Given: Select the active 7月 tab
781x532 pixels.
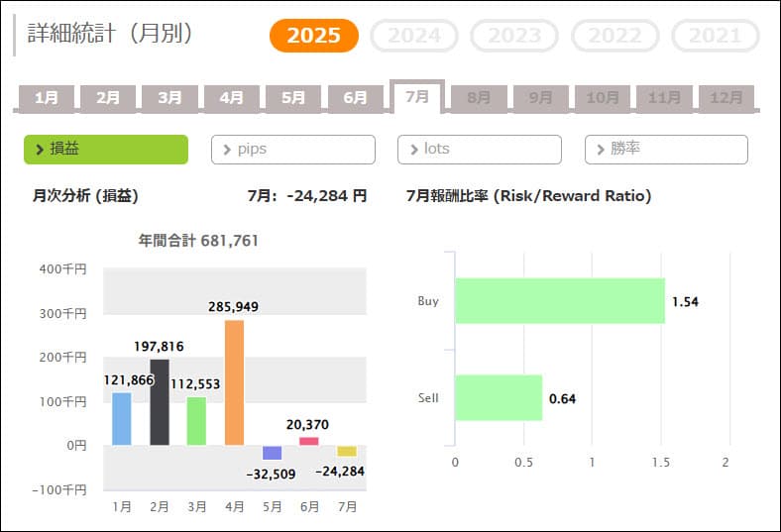Looking at the screenshot, I should (x=417, y=96).
